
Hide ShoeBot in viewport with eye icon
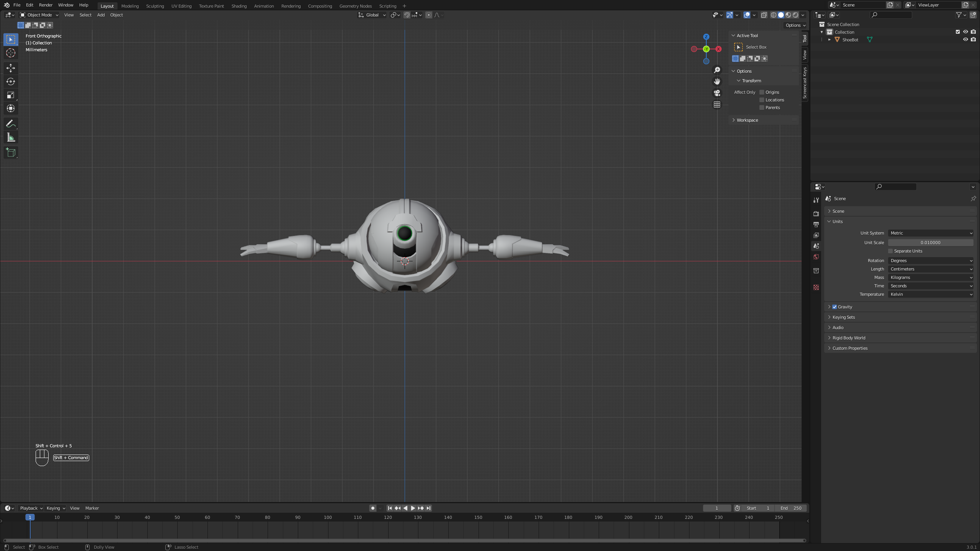point(965,39)
